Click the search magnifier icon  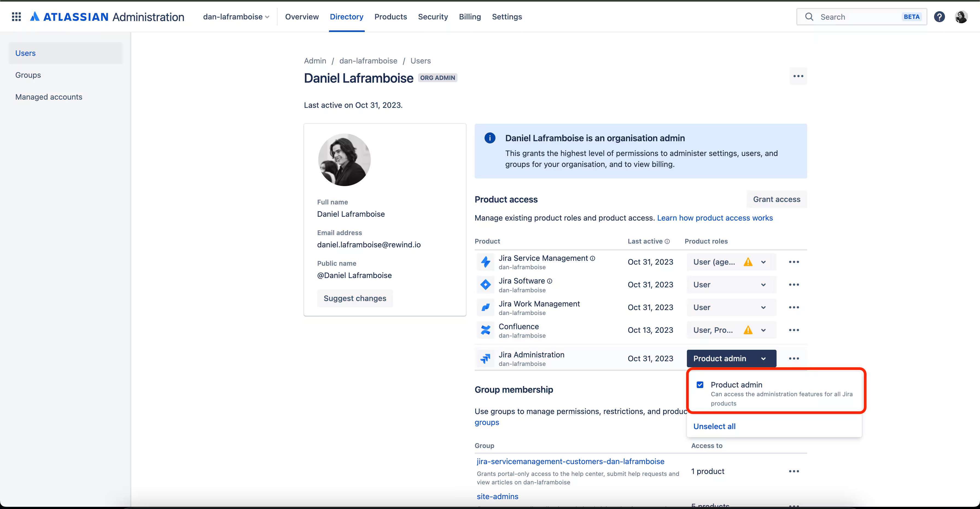pos(809,17)
